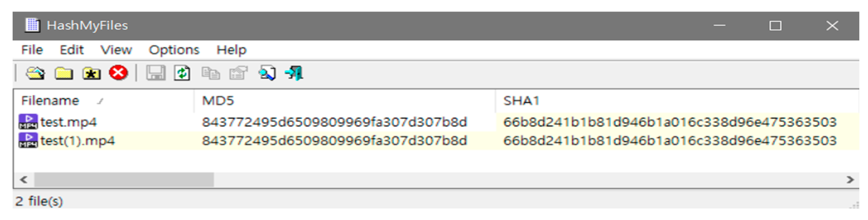Maximize the HashMyFiles window
The height and width of the screenshot is (220, 868).
click(x=775, y=26)
